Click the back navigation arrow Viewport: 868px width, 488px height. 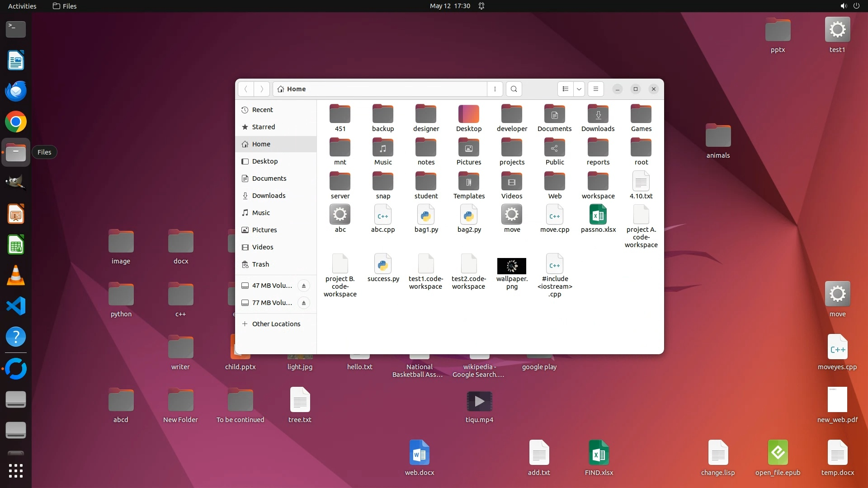(246, 89)
